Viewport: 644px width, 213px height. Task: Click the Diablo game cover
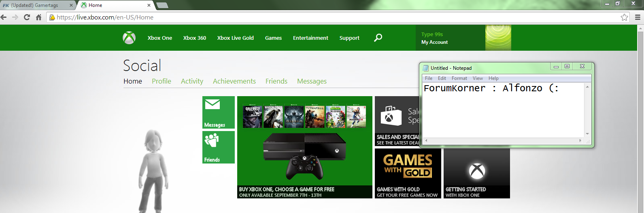click(x=294, y=116)
